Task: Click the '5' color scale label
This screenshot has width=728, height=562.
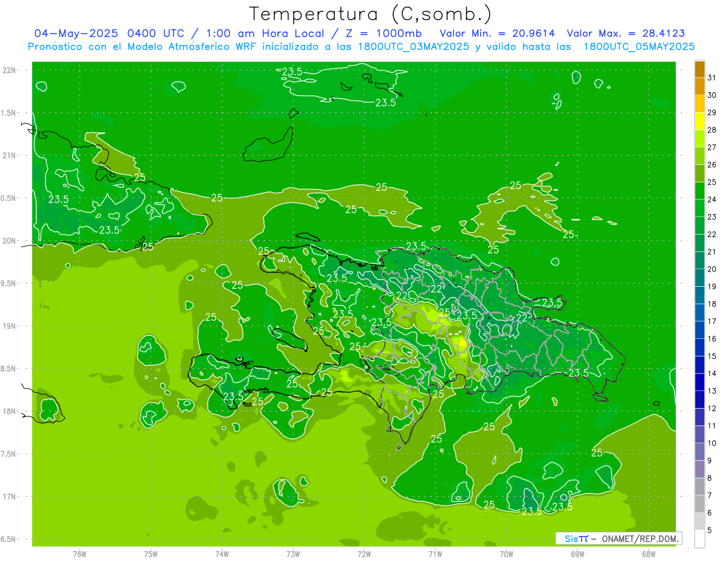Action: pos(710,530)
